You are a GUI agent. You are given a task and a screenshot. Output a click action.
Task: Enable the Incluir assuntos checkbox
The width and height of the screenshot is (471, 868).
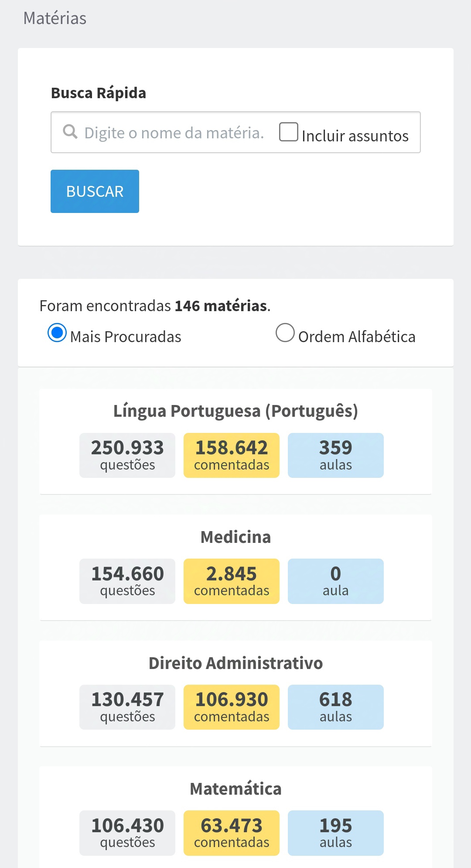pos(288,132)
